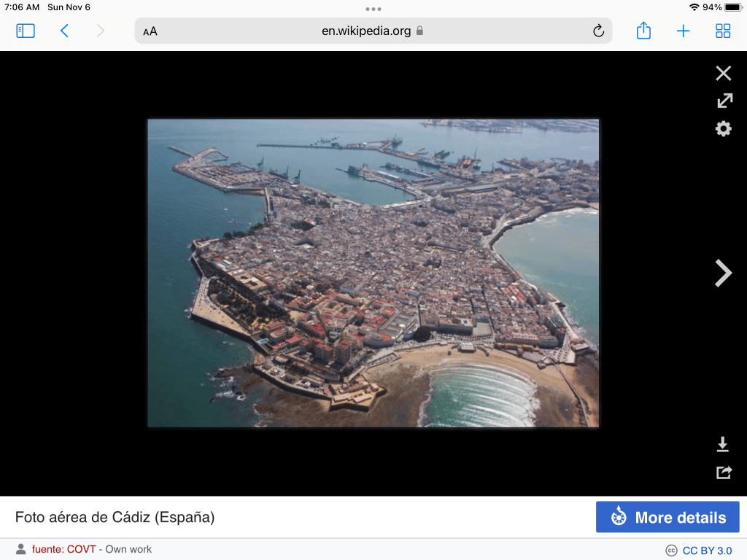The width and height of the screenshot is (747, 560).
Task: Tap the aerial photo of Cádiz
Action: 373,273
